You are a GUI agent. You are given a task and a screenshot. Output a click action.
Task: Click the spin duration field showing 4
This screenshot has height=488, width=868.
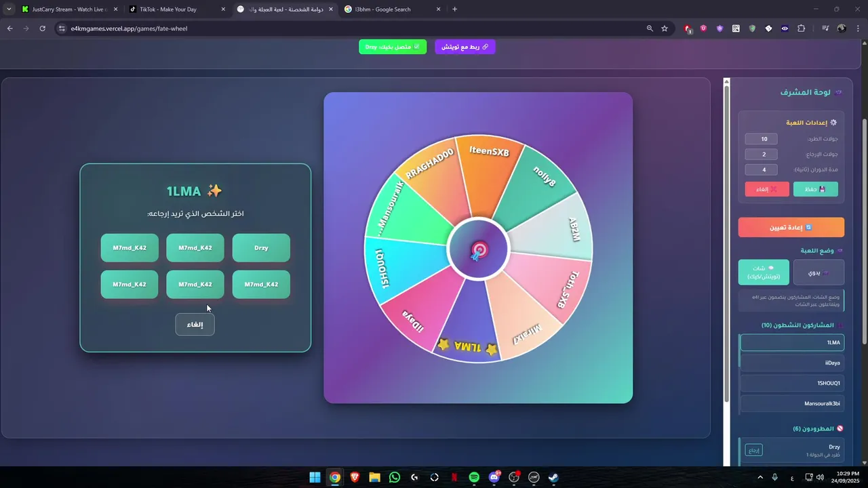(x=761, y=170)
